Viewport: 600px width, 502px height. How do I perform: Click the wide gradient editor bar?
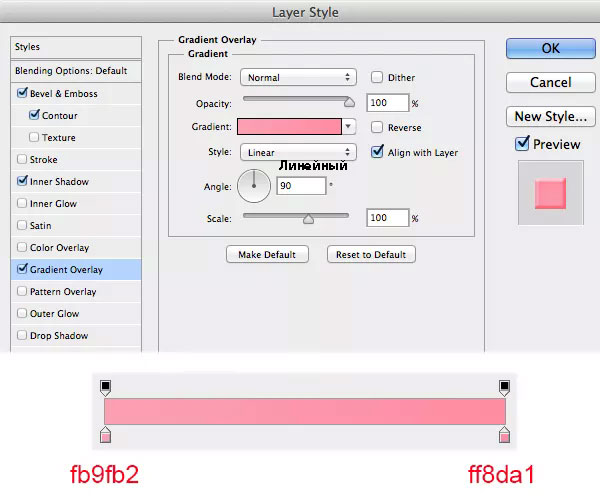click(x=305, y=411)
